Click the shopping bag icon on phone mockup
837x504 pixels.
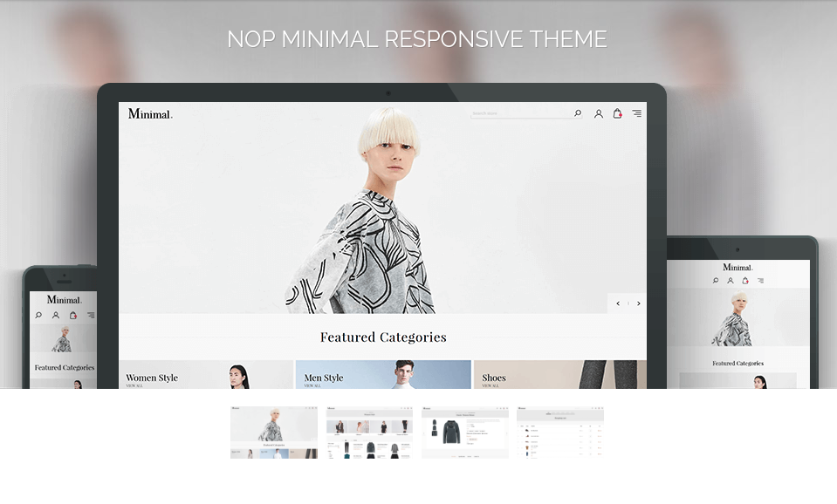[x=73, y=315]
